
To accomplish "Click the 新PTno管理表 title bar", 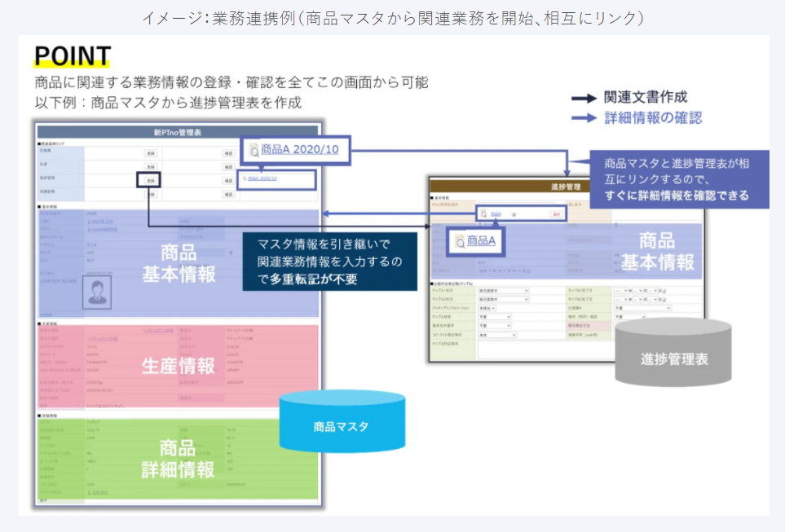I will click(x=179, y=130).
